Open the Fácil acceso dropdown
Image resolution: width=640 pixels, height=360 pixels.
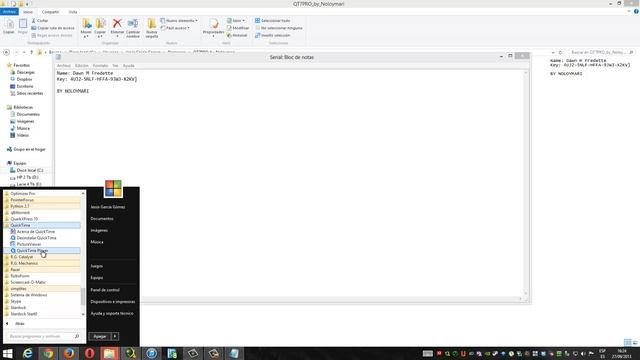click(x=175, y=28)
